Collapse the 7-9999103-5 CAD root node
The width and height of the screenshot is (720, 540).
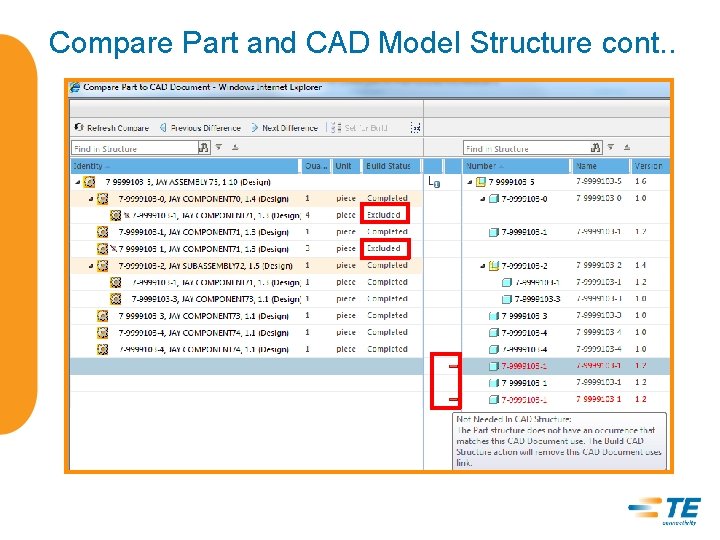(469, 182)
